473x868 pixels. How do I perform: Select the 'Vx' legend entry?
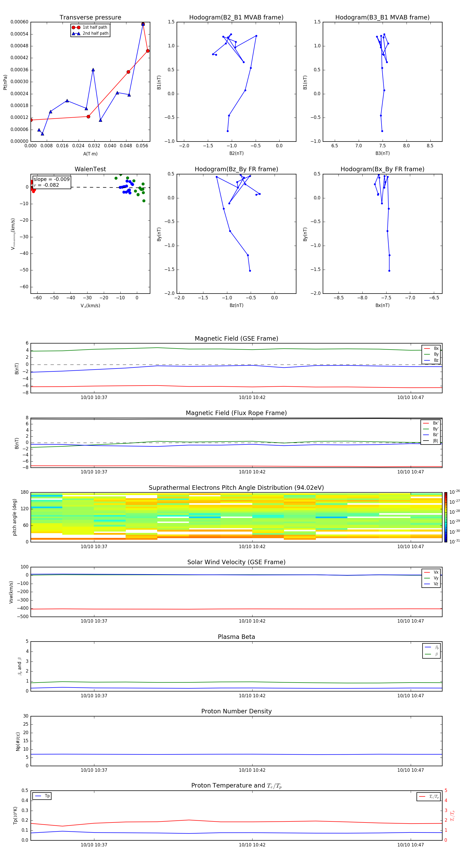point(431,572)
